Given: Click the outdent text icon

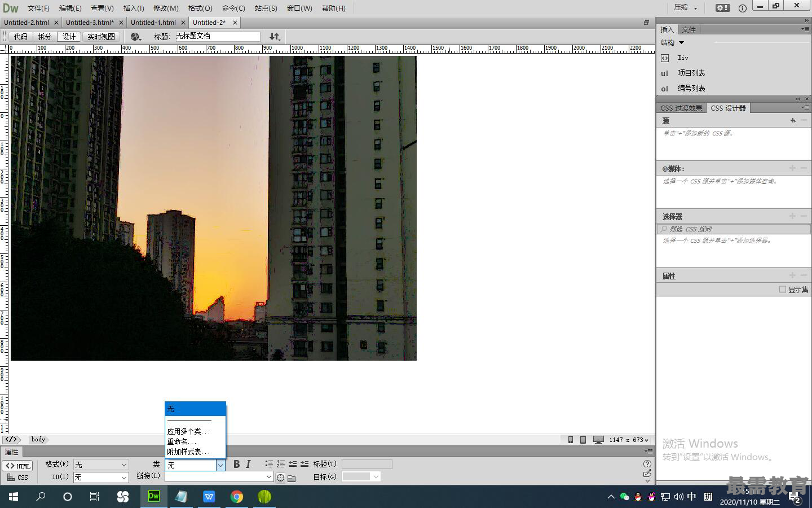Looking at the screenshot, I should (293, 464).
